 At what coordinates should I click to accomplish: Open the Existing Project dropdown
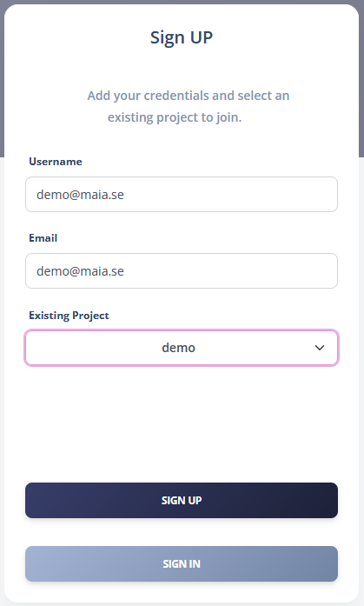click(182, 348)
